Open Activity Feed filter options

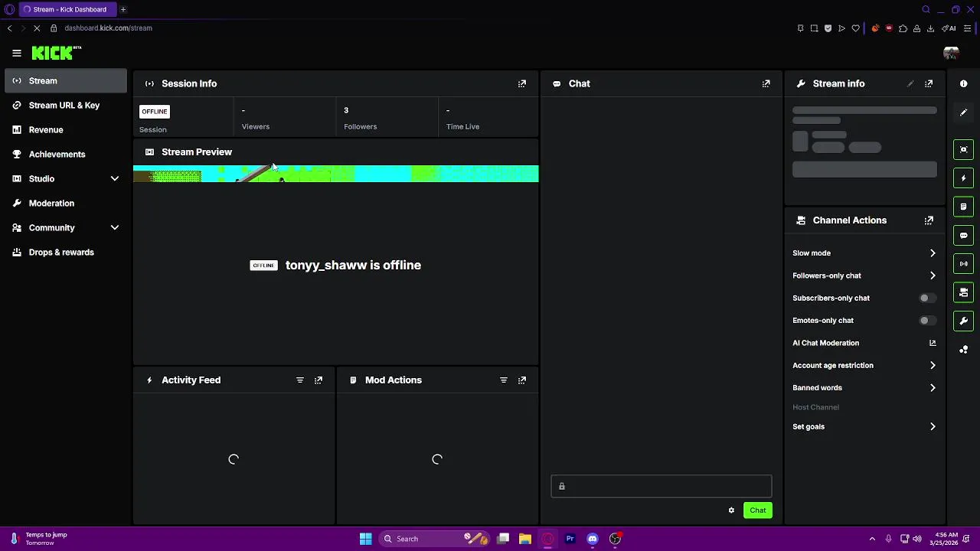[x=300, y=380]
